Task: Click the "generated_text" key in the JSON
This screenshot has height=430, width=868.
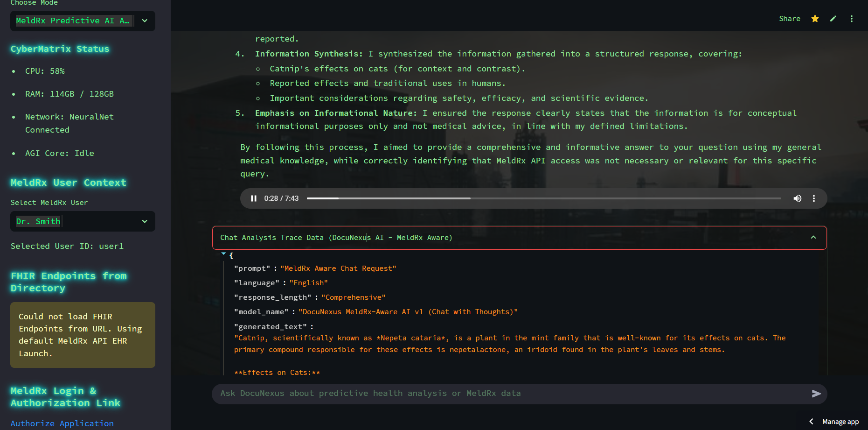Action: point(271,327)
